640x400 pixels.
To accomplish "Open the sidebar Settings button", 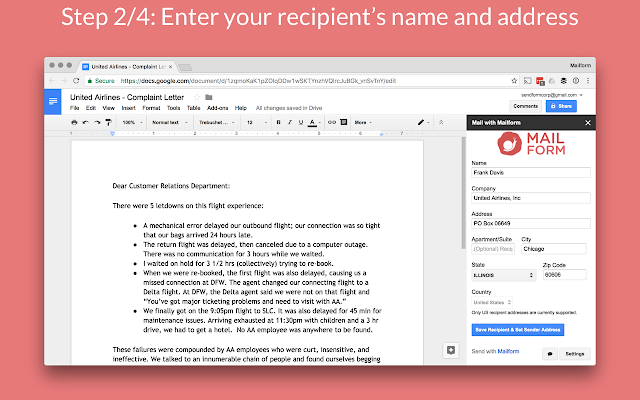I will [x=575, y=354].
